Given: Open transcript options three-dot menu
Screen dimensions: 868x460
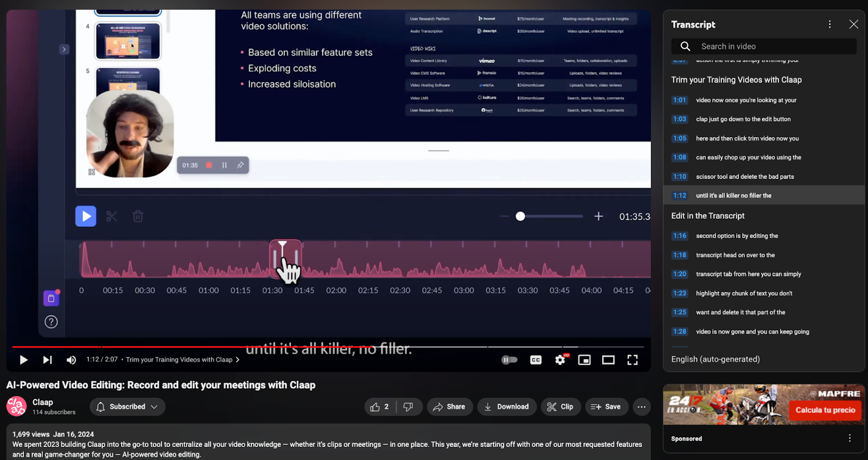Looking at the screenshot, I should coord(829,24).
